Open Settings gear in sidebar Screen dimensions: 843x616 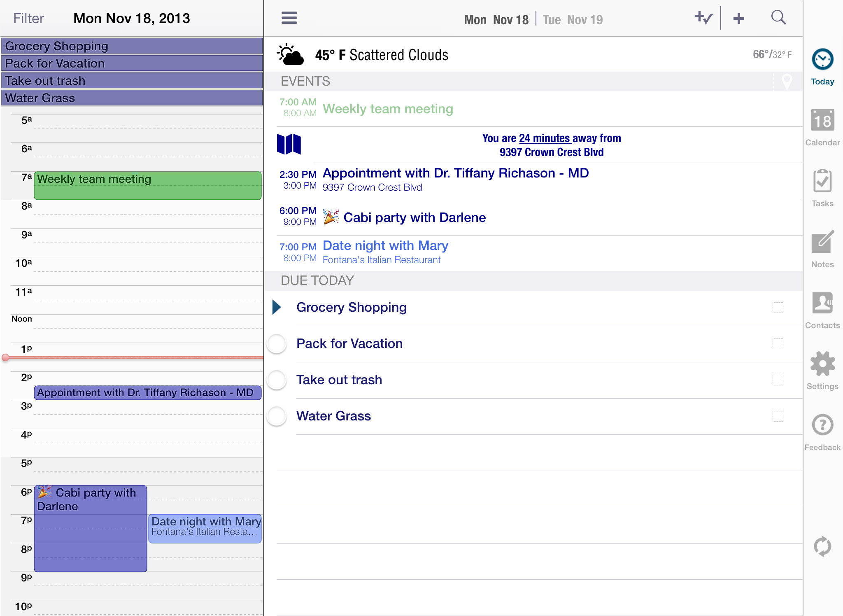coord(822,364)
